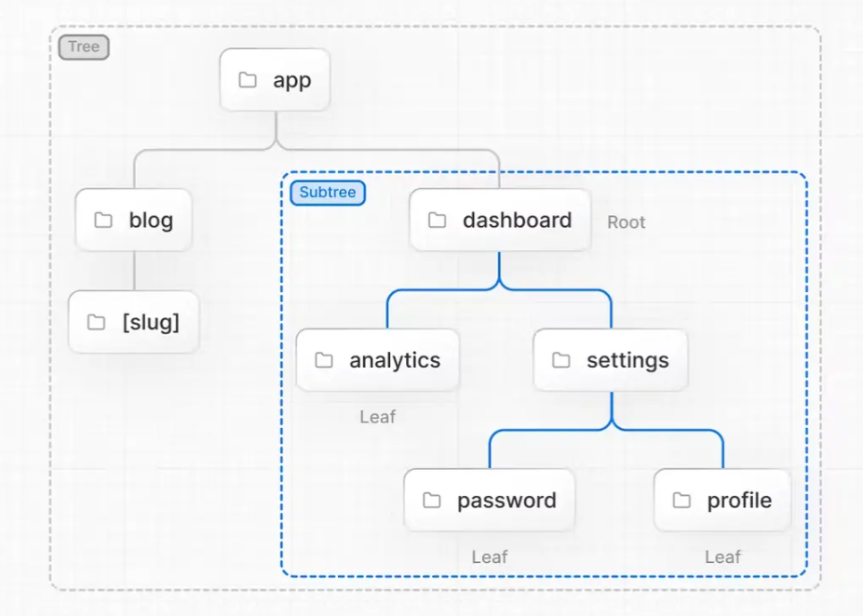This screenshot has width=863, height=616.
Task: Select the blog node
Action: click(x=134, y=221)
